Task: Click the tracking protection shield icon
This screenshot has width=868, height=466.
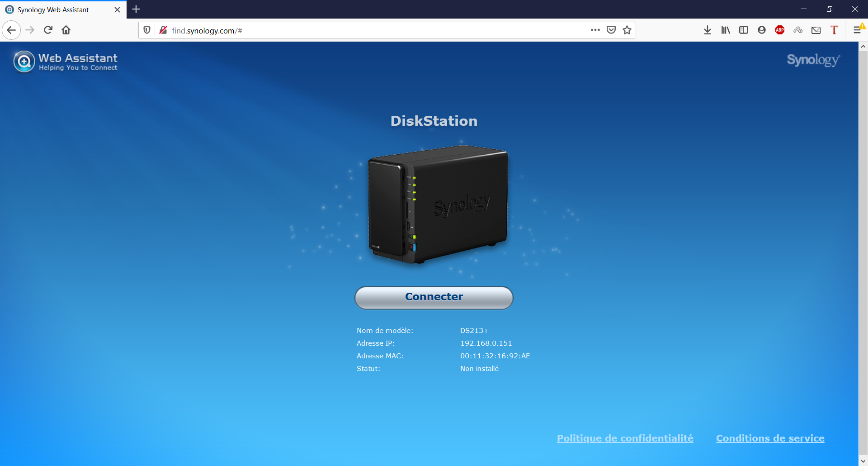Action: 146,30
